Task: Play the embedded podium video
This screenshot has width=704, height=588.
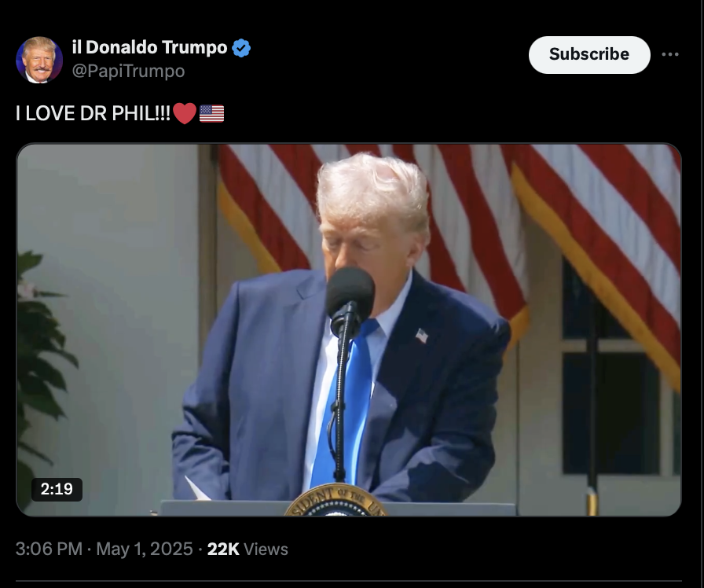Action: point(349,329)
